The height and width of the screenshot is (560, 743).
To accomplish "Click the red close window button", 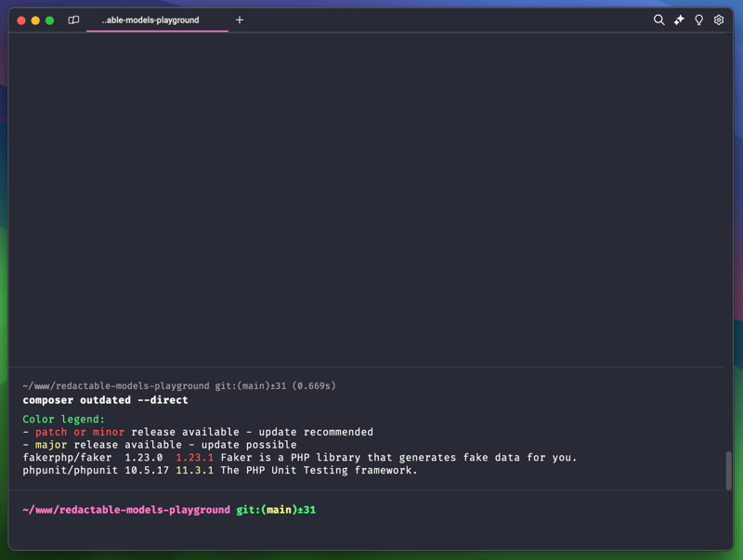I will [21, 20].
